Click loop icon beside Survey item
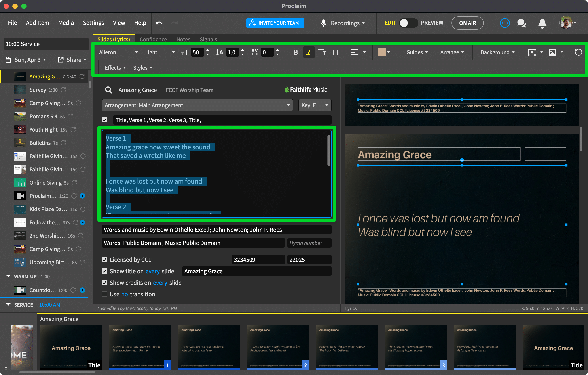 click(x=63, y=90)
